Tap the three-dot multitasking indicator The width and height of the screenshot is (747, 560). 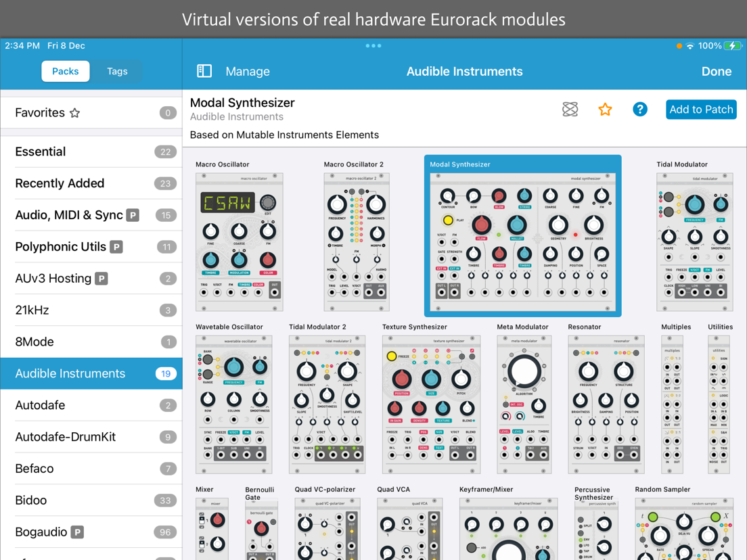(373, 46)
